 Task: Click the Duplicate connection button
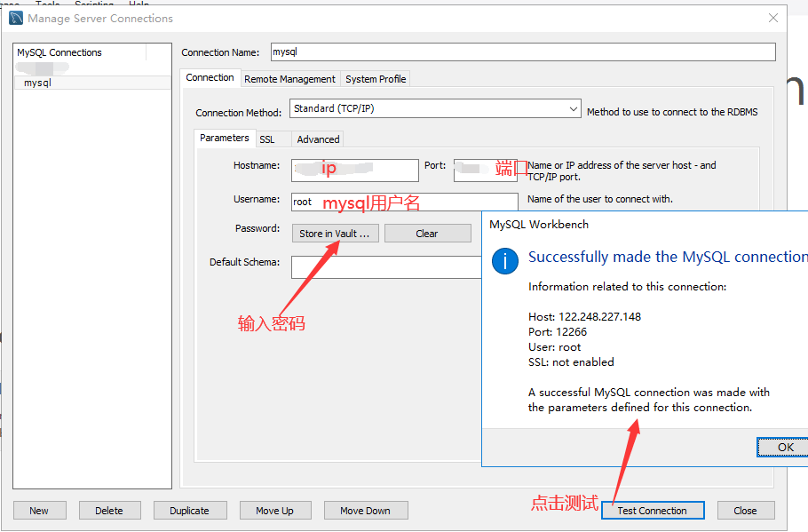coord(190,511)
